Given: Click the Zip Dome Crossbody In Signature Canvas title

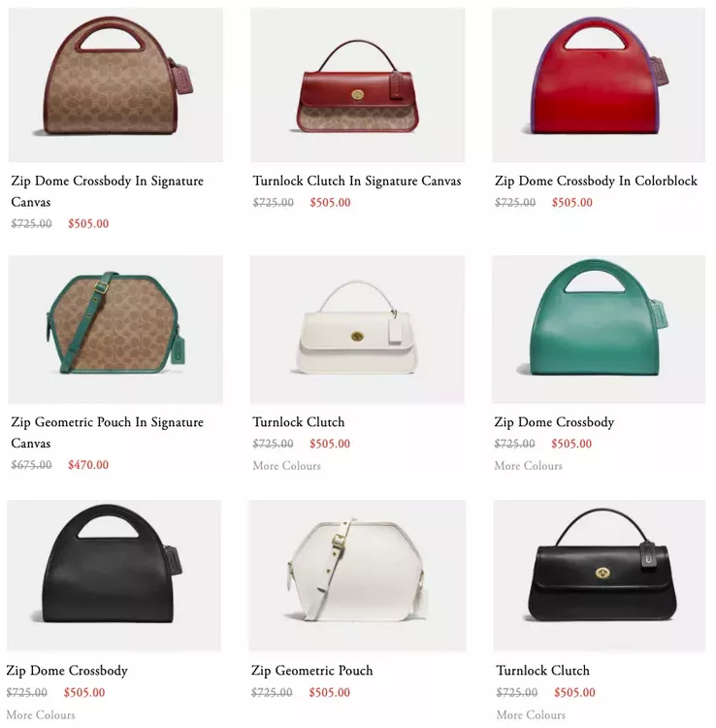Looking at the screenshot, I should click(x=107, y=191).
